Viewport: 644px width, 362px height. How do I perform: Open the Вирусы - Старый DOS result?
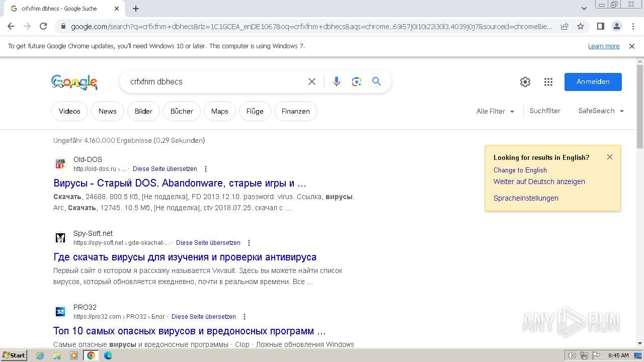(180, 183)
